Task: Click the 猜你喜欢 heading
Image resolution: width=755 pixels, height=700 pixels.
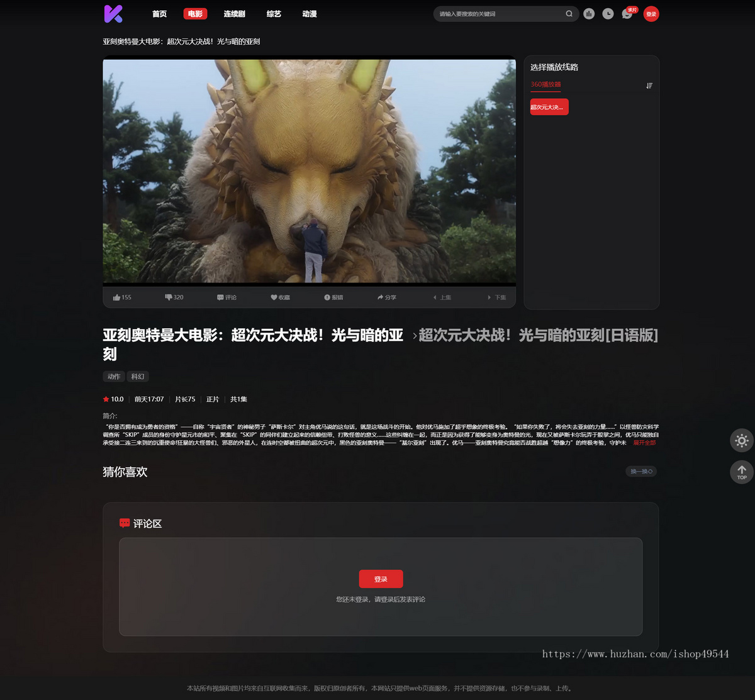Action: point(125,472)
